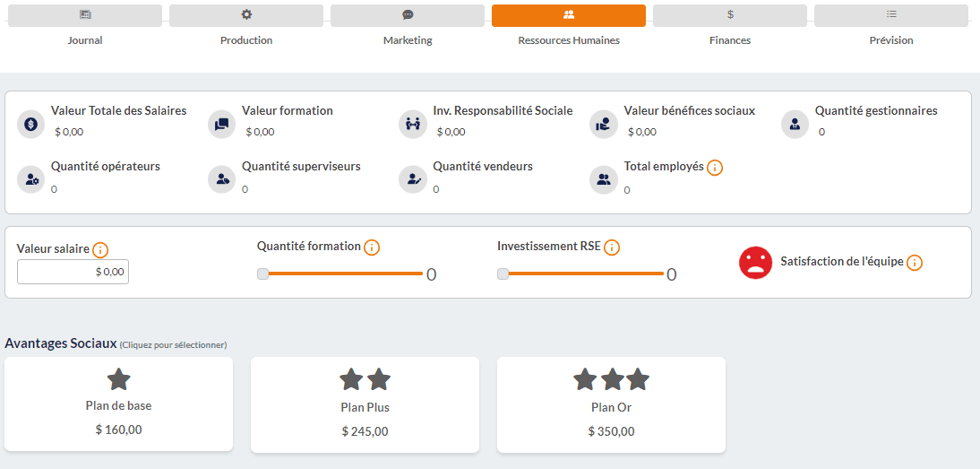Click the Valeur formation icon
This screenshot has width=980, height=469.
[222, 124]
